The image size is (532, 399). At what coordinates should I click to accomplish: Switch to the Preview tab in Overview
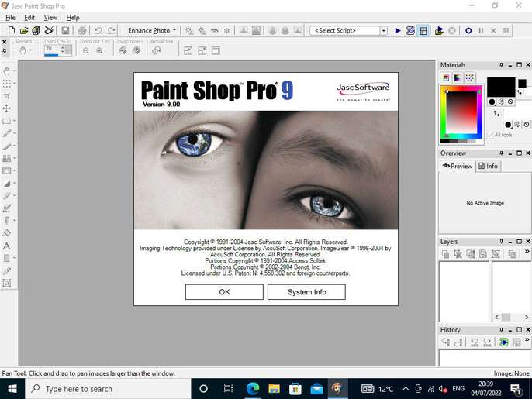point(458,166)
